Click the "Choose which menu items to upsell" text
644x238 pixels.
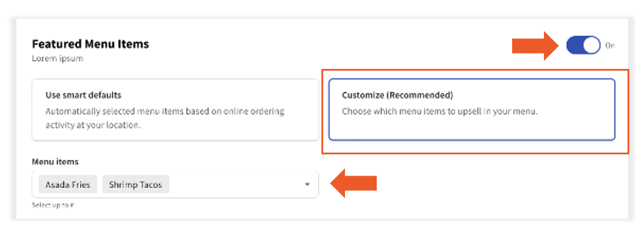click(440, 111)
